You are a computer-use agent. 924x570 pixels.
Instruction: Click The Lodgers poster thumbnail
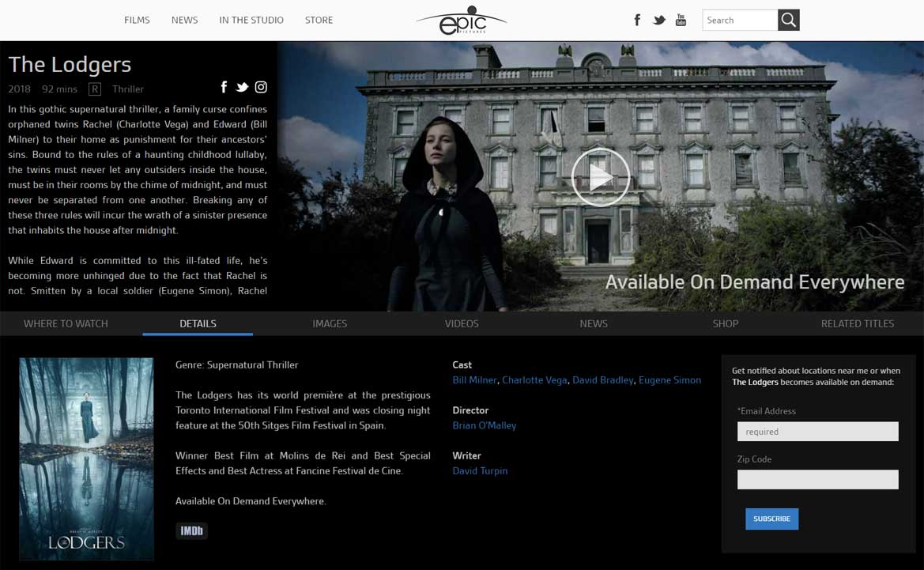(86, 459)
